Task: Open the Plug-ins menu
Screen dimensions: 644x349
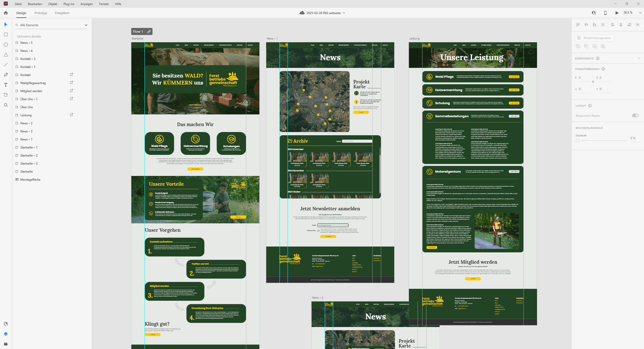Action: click(x=69, y=4)
